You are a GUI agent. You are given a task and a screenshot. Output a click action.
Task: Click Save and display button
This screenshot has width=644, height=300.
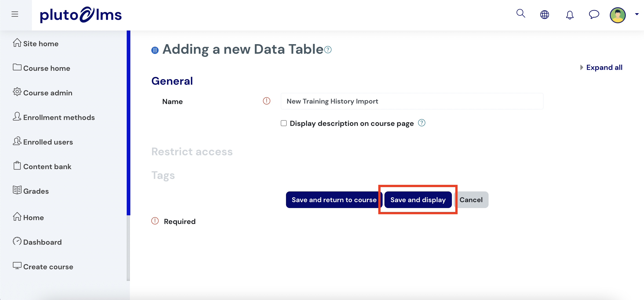coord(418,200)
